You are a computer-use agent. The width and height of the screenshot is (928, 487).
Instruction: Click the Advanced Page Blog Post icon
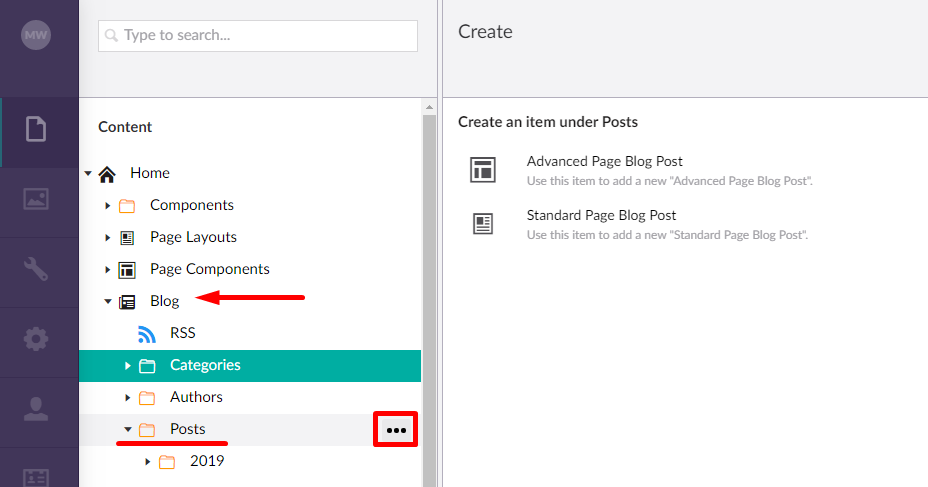coord(483,170)
